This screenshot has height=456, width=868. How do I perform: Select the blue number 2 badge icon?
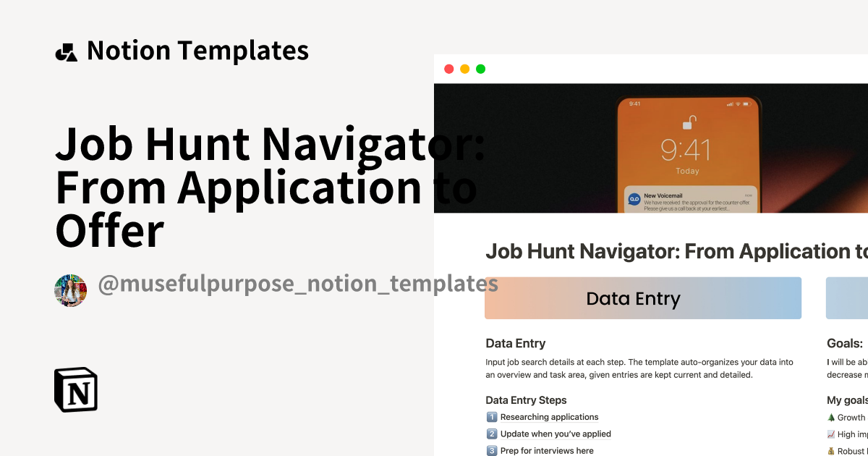click(490, 434)
